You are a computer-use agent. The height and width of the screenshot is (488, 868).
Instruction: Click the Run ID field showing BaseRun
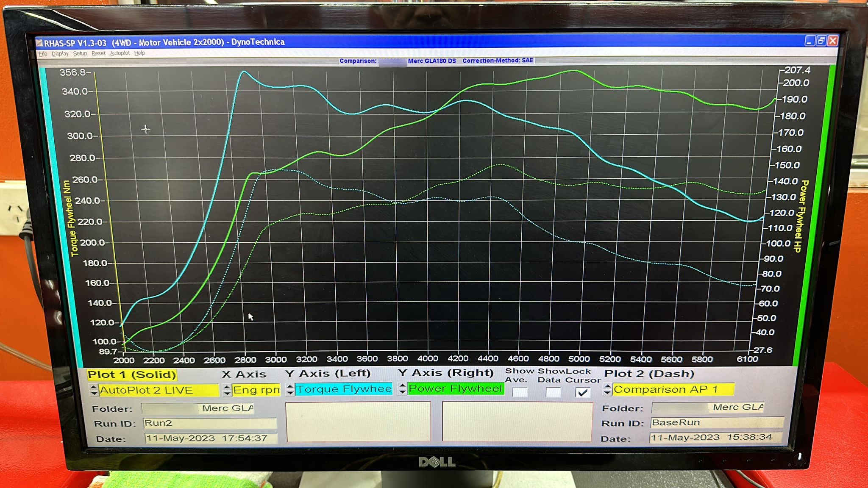pyautogui.click(x=717, y=422)
